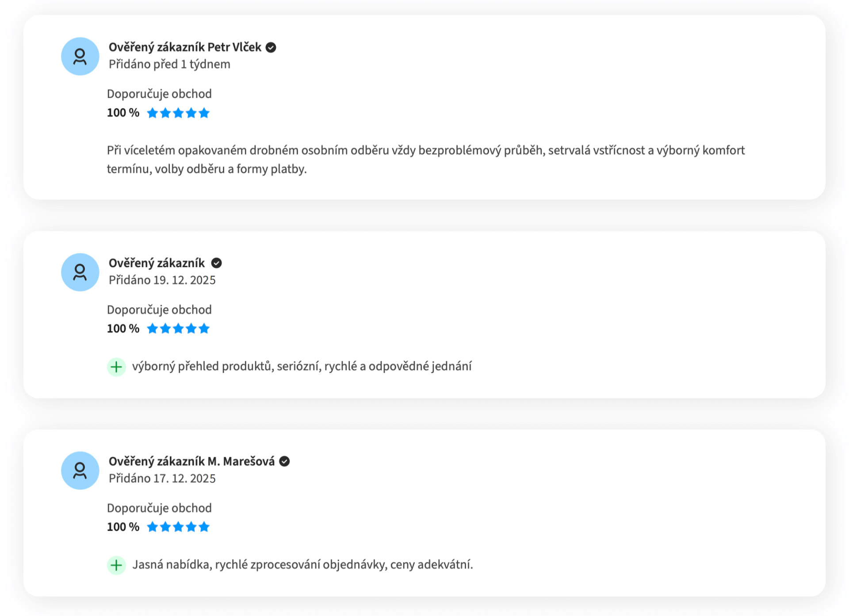Viewport: 849px width, 616px height.
Task: Click the verified badge next to Petr Vlček
Action: tap(271, 47)
